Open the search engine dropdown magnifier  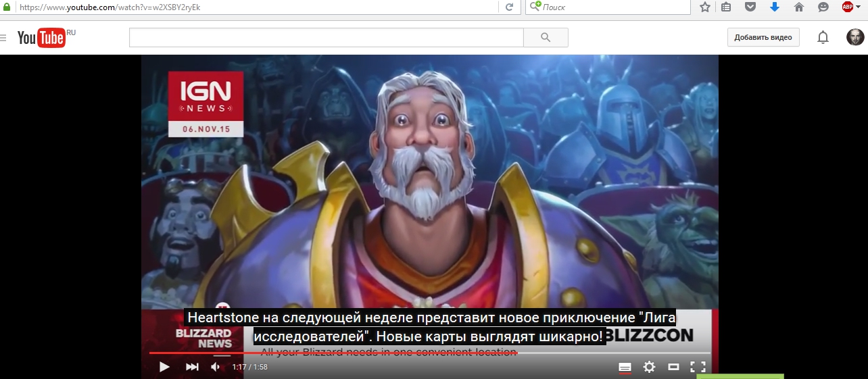535,7
